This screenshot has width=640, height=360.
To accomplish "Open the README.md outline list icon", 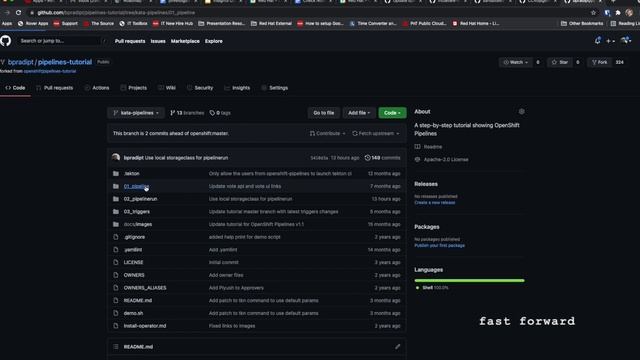I will coord(116,347).
